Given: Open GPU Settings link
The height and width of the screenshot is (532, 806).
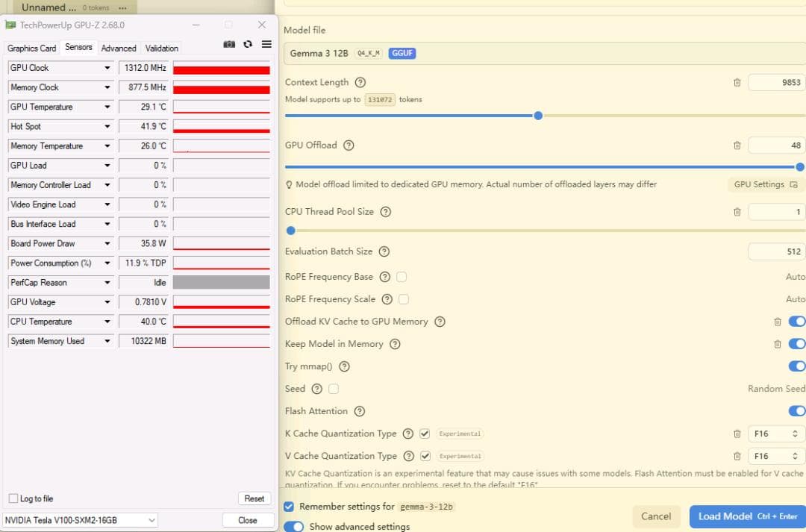Looking at the screenshot, I should [766, 184].
